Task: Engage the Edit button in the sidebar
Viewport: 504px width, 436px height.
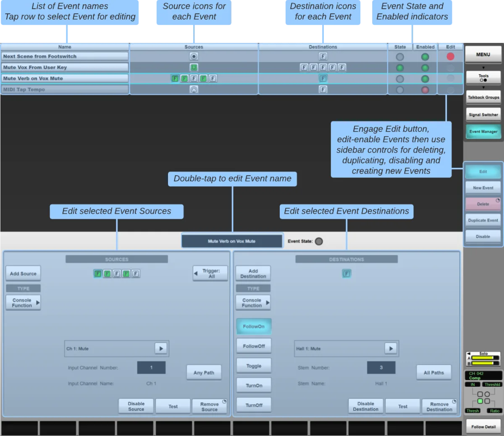Action: click(483, 172)
